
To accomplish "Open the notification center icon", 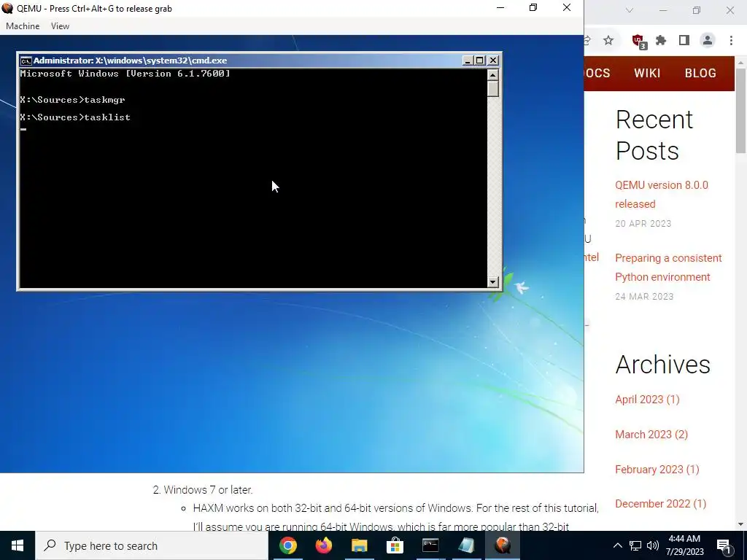I will click(x=724, y=546).
